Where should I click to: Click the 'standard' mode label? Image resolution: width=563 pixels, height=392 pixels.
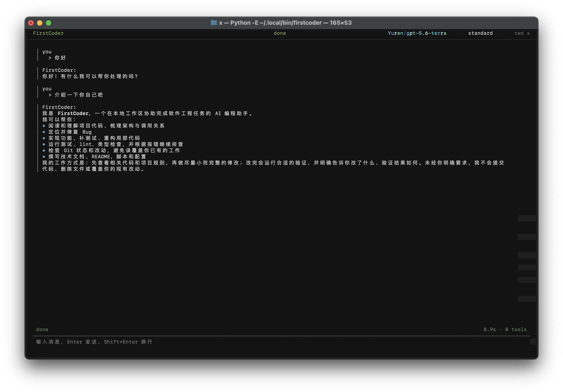480,33
